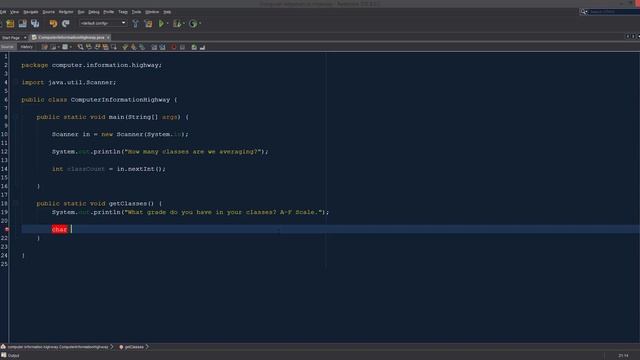Screen dimensions: 640x360
Task: Click the Find Selection magnifier icon
Action: click(x=80, y=47)
